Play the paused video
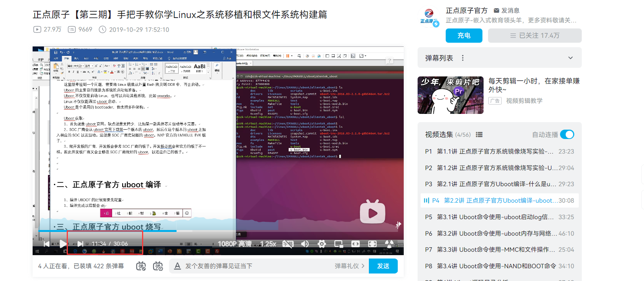Viewport: 644px width, 281px height. [63, 244]
